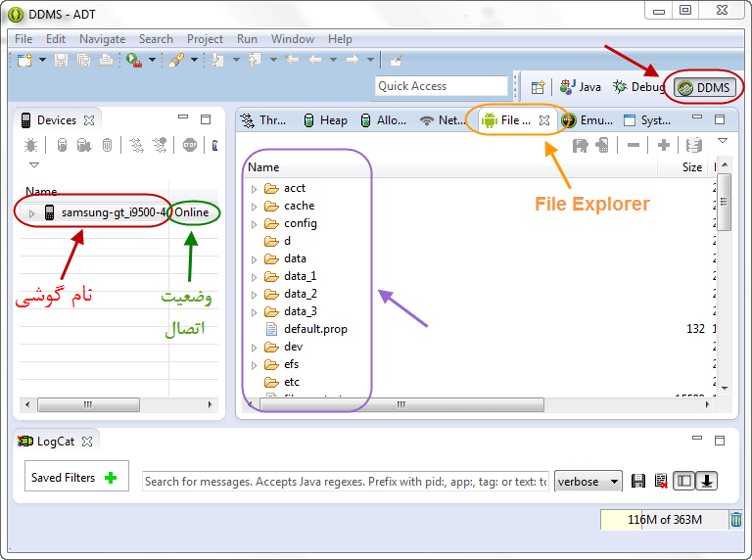Click the Start Method Profiling icon
The height and width of the screenshot is (560, 752).
coord(160,145)
